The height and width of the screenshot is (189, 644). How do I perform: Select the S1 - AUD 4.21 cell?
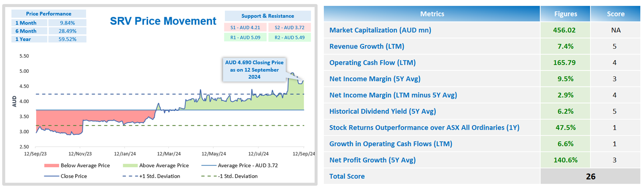(x=246, y=27)
